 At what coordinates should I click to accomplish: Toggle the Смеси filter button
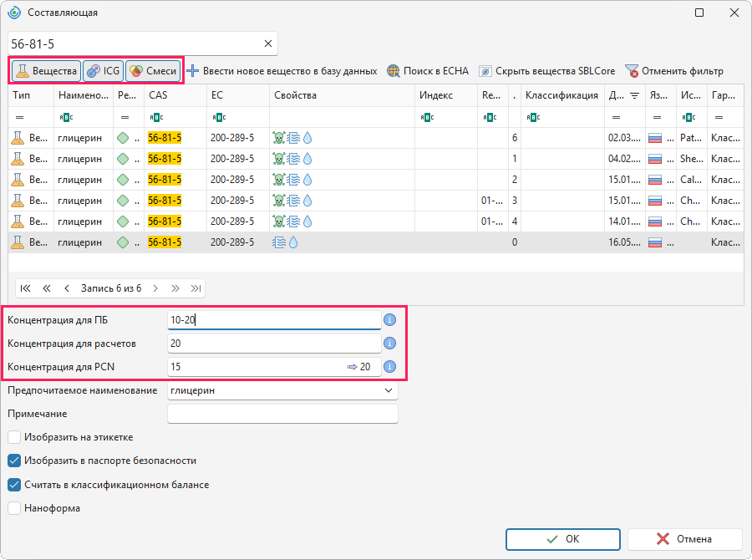click(x=153, y=71)
